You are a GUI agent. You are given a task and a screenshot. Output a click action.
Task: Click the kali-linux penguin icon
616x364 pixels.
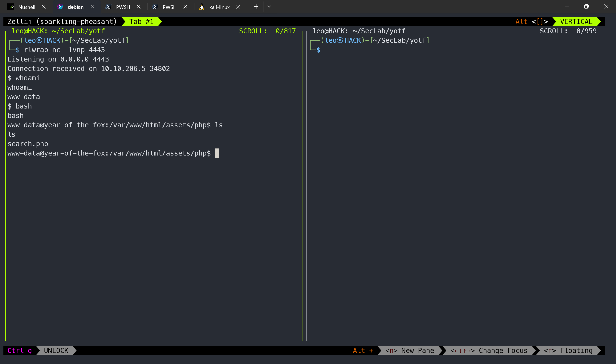(201, 7)
